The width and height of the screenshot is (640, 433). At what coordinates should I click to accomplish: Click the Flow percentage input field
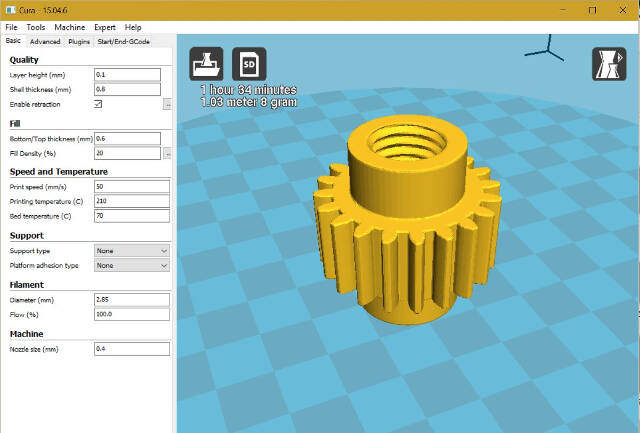tap(132, 314)
